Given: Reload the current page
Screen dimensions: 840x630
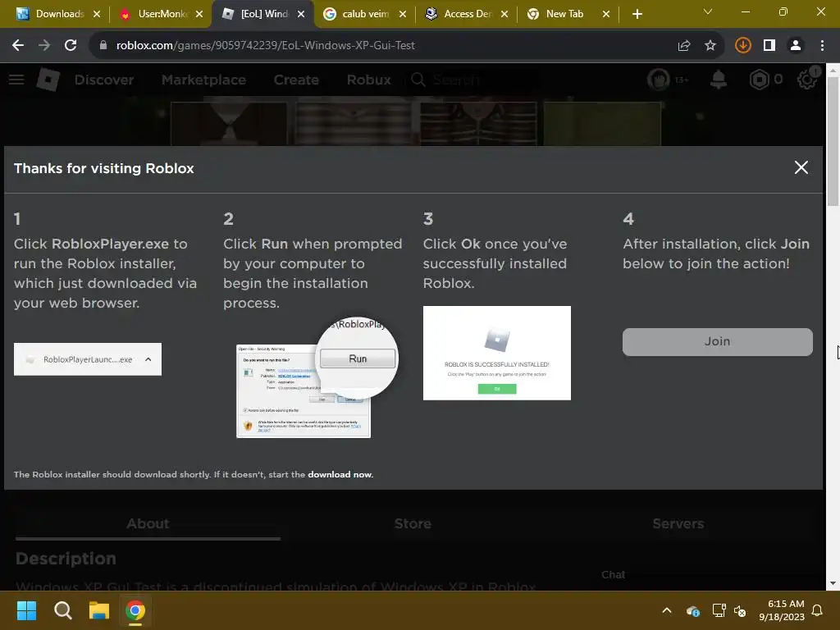Looking at the screenshot, I should (71, 46).
